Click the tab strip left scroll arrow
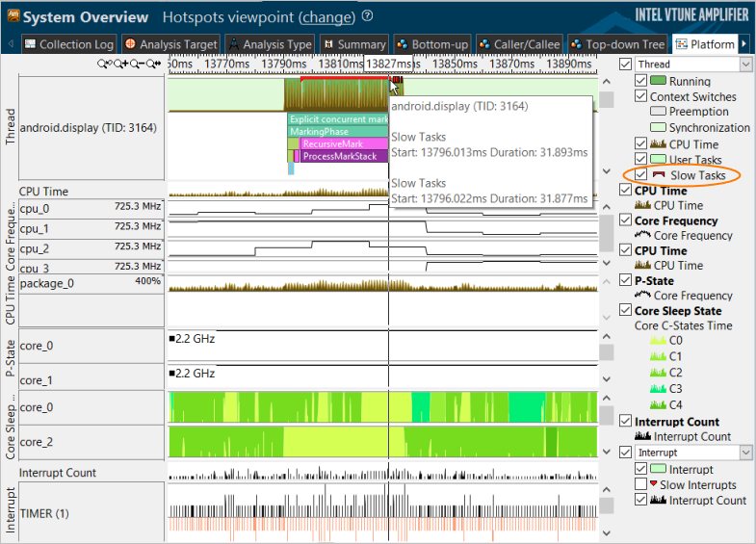 pos(11,44)
